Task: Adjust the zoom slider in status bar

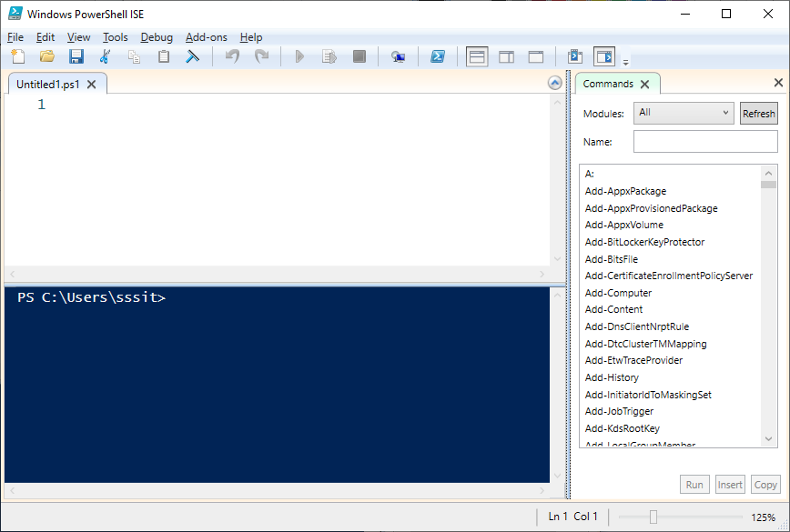Action: (653, 517)
